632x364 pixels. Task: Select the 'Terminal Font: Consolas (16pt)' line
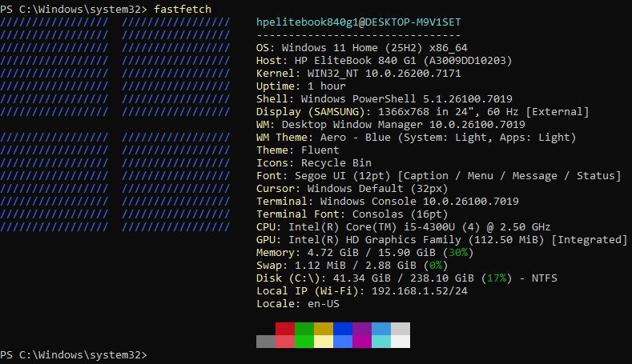[352, 214]
